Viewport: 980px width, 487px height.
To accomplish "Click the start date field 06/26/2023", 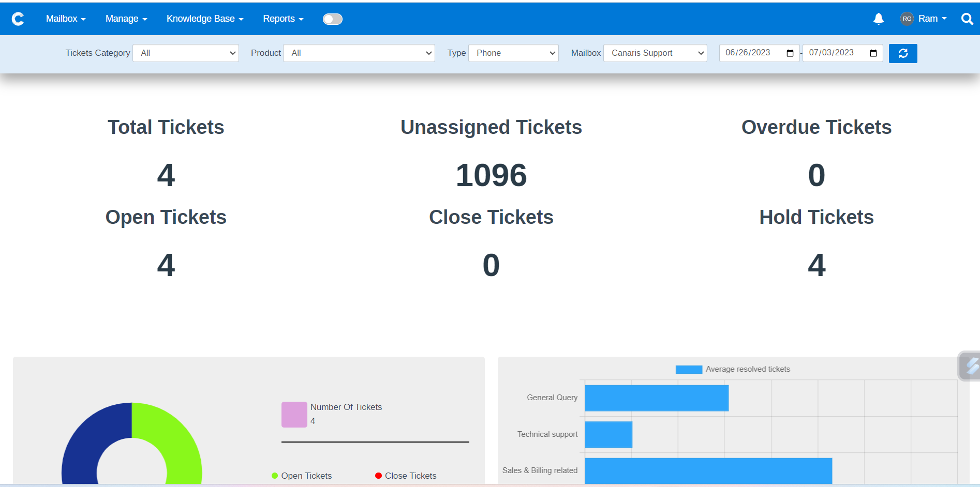I will (759, 53).
